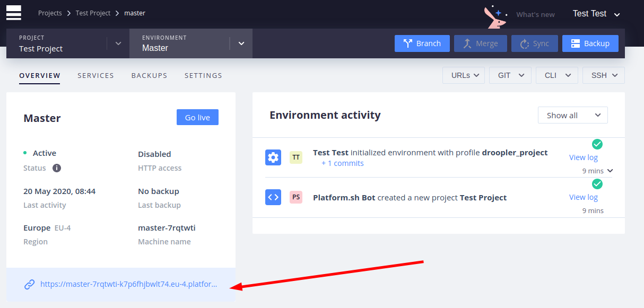Open the SSH dropdown
644x308 pixels.
point(604,75)
